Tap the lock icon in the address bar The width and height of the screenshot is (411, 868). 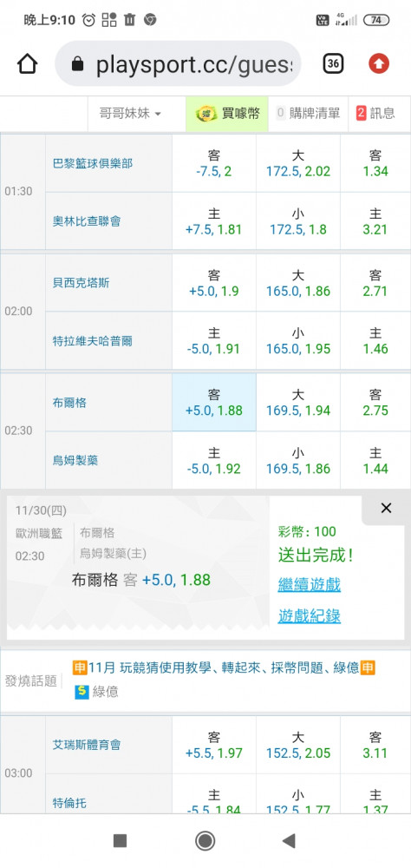point(77,65)
